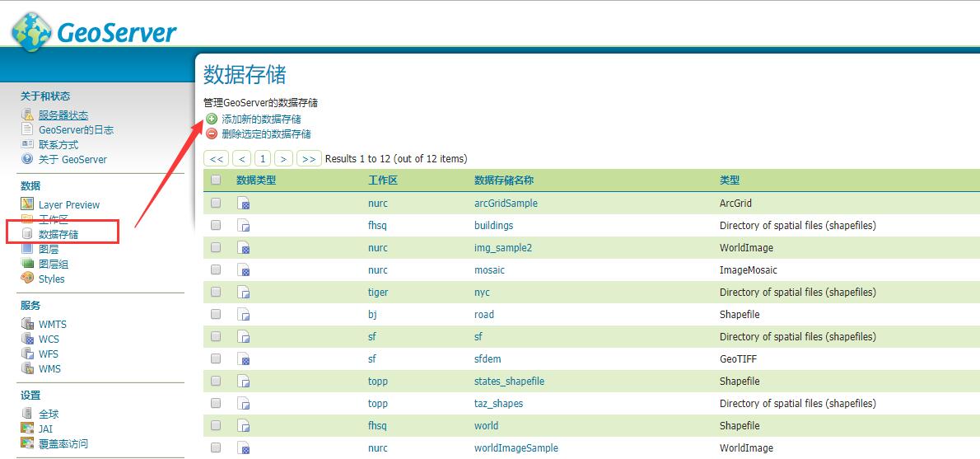
Task: Click the GeoServer logs document icon
Action: (x=27, y=129)
